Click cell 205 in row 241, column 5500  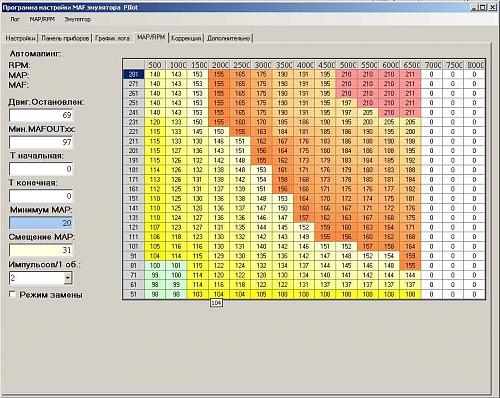[x=368, y=113]
